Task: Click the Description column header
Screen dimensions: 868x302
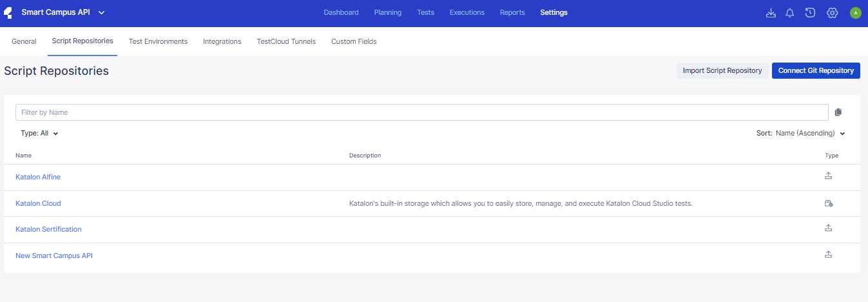Action: coord(365,156)
